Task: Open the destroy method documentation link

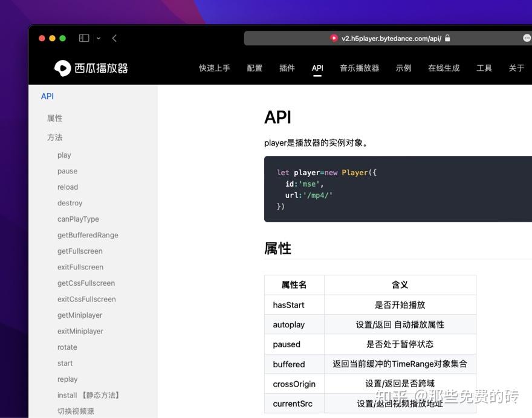Action: (x=70, y=203)
